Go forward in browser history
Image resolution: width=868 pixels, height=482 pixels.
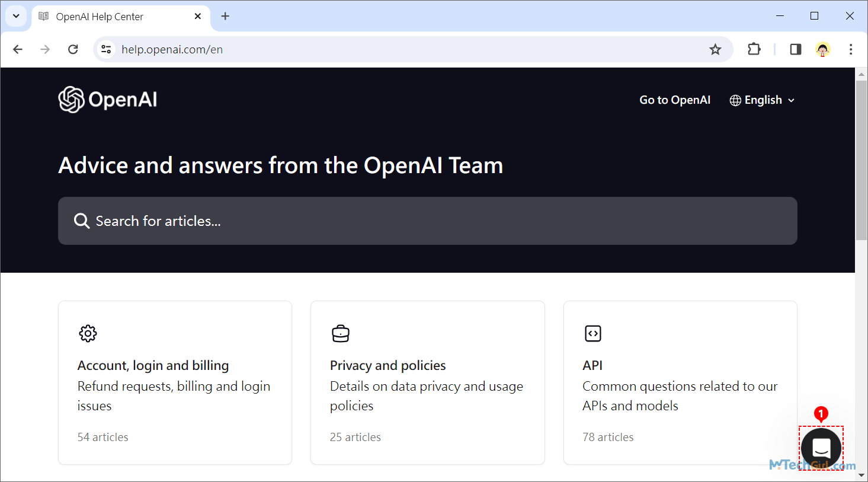tap(45, 49)
